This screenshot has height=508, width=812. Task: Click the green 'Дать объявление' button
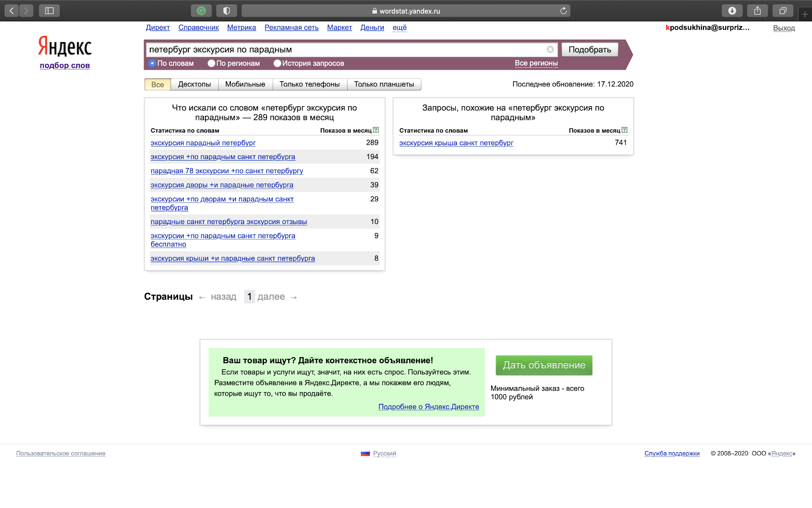click(x=544, y=365)
